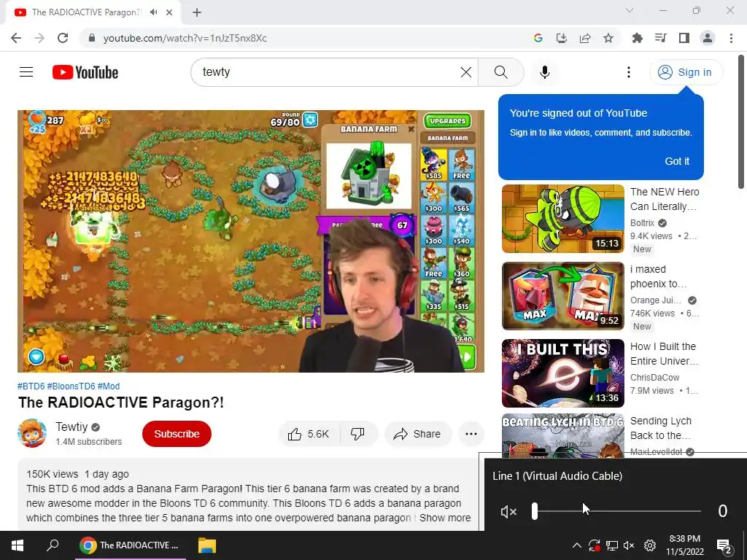Open the Tewtiy channel avatar

(32, 433)
